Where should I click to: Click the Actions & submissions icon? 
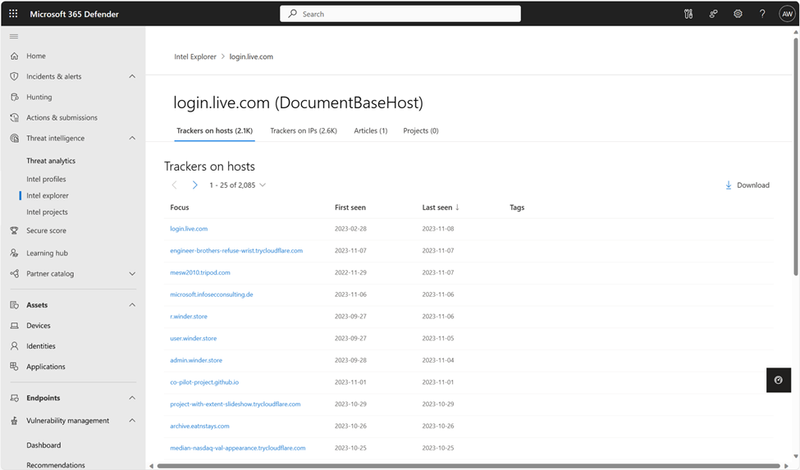[14, 117]
